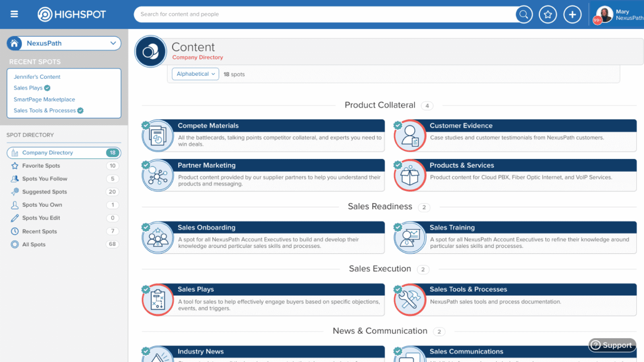This screenshot has height=362, width=644.
Task: Open Mary's profile avatar
Action: pyautogui.click(x=605, y=14)
